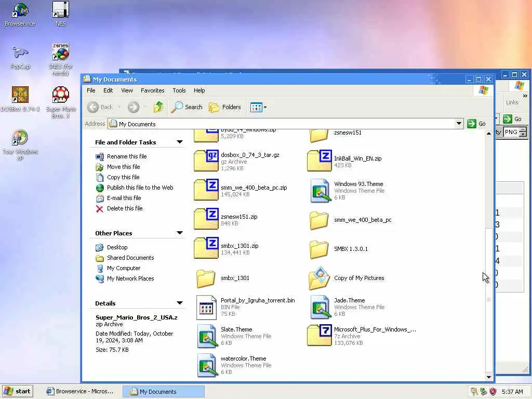Open the Tools menu
Viewport: 532px width, 399px height.
coord(179,90)
